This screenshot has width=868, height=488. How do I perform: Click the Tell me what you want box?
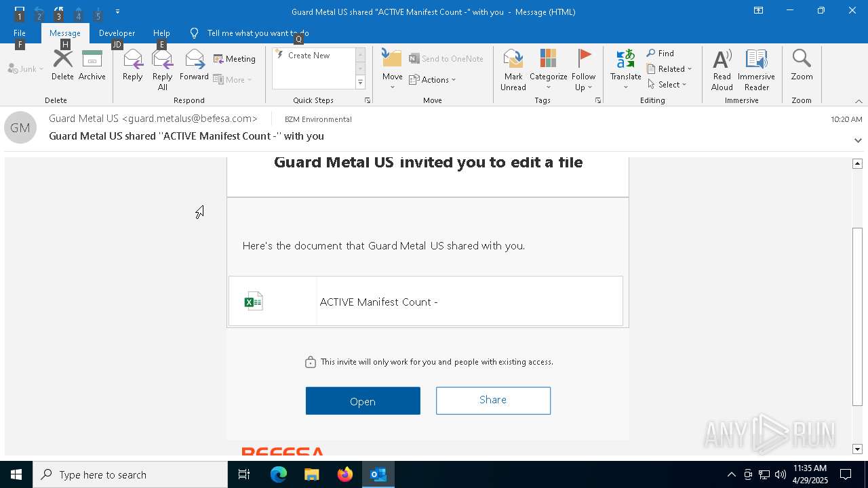tap(258, 33)
